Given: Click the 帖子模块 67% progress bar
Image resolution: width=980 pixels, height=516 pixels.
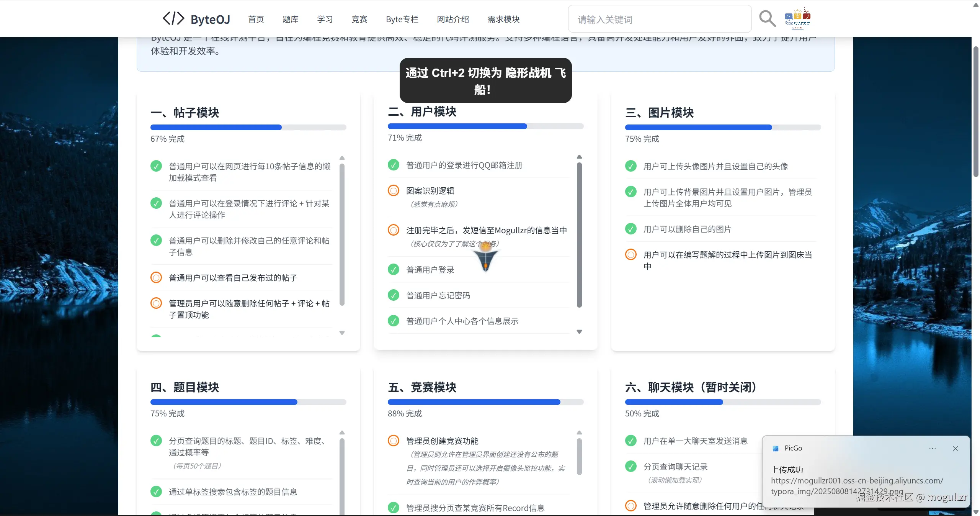Looking at the screenshot, I should click(x=248, y=128).
